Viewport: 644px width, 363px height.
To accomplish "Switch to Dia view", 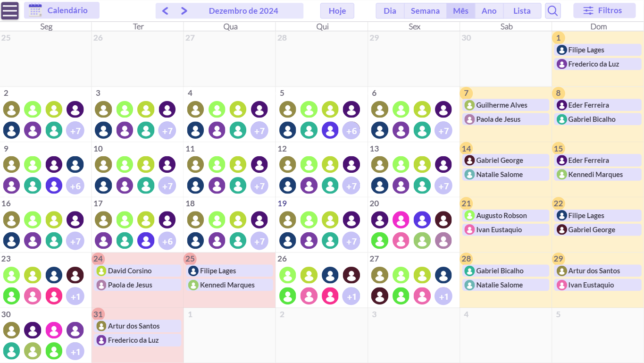I will [390, 11].
